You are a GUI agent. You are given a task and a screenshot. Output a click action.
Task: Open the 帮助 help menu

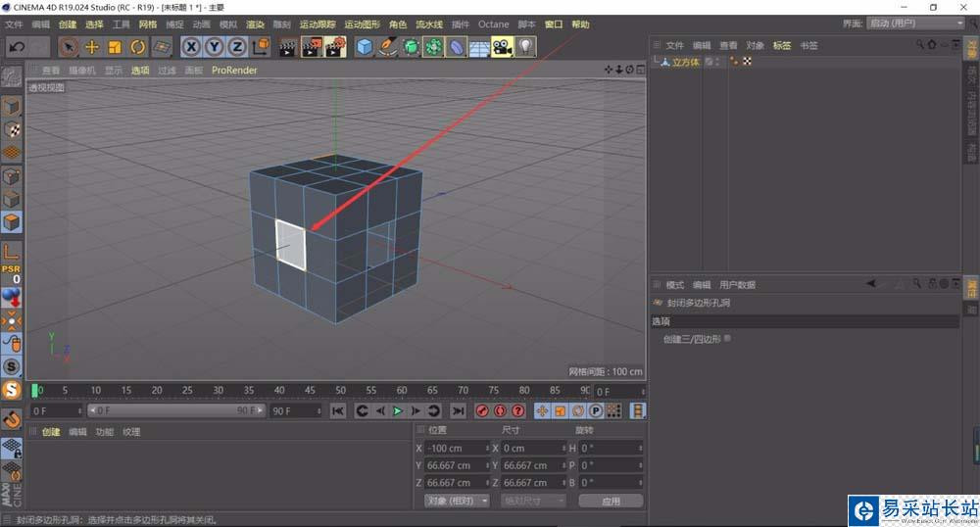coord(580,24)
